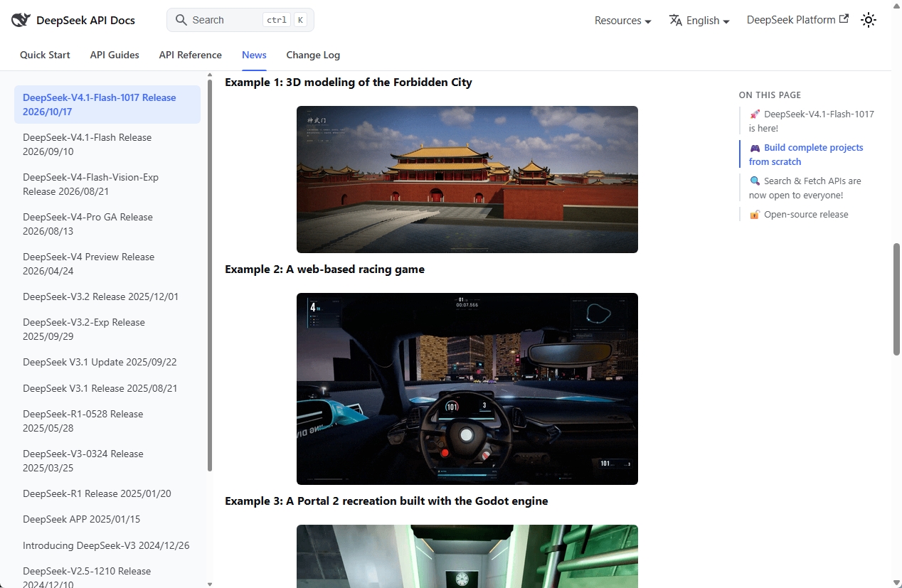The width and height of the screenshot is (902, 588).
Task: Jump to 'Search & Fetch APIs' section
Action: click(x=805, y=188)
